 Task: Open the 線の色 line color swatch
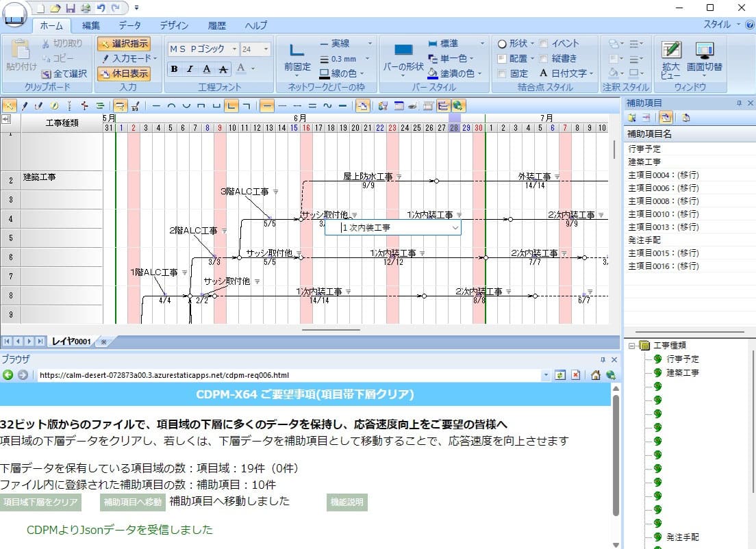pyautogui.click(x=325, y=74)
